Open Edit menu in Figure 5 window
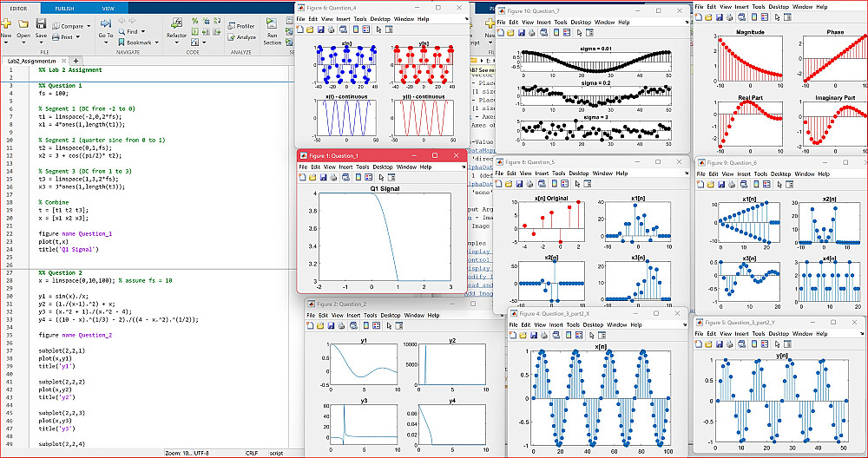868x458 pixels. click(x=713, y=334)
